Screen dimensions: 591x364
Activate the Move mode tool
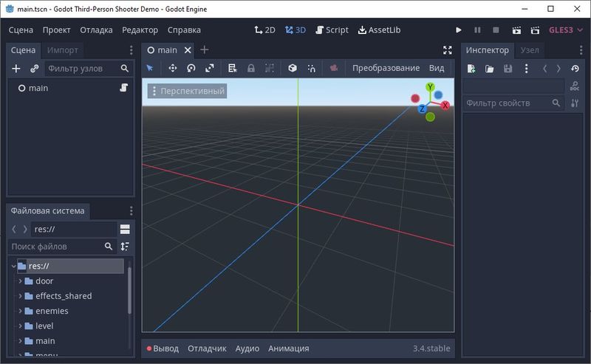[x=173, y=68]
